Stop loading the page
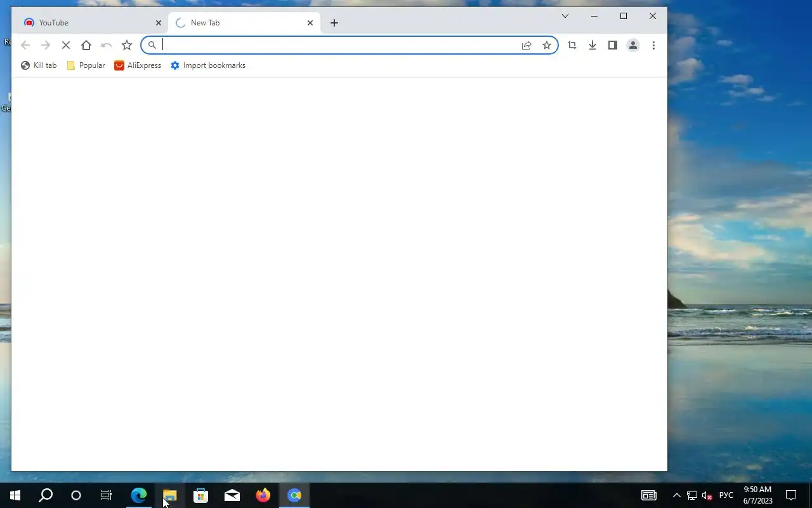 click(x=66, y=45)
